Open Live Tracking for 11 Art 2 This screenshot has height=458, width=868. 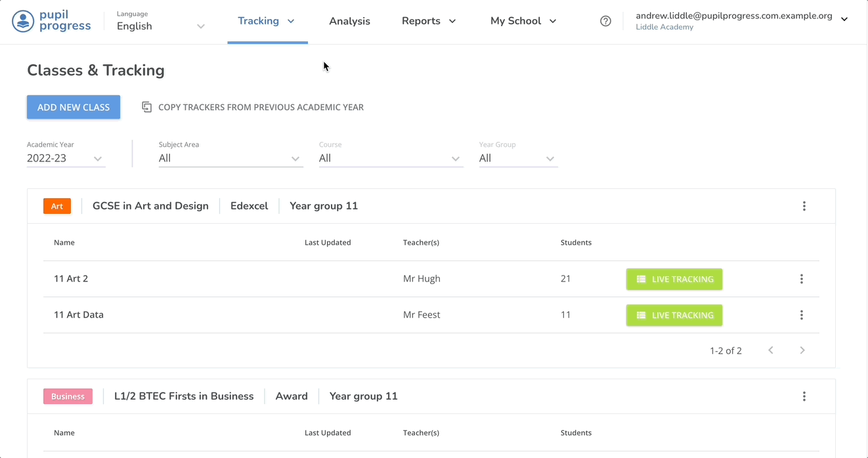pyautogui.click(x=674, y=279)
